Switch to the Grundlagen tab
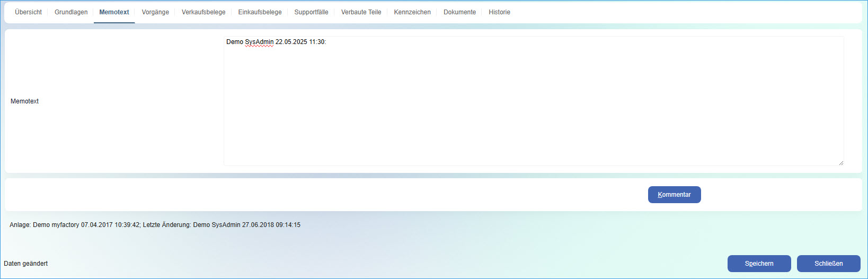The image size is (868, 279). 71,12
